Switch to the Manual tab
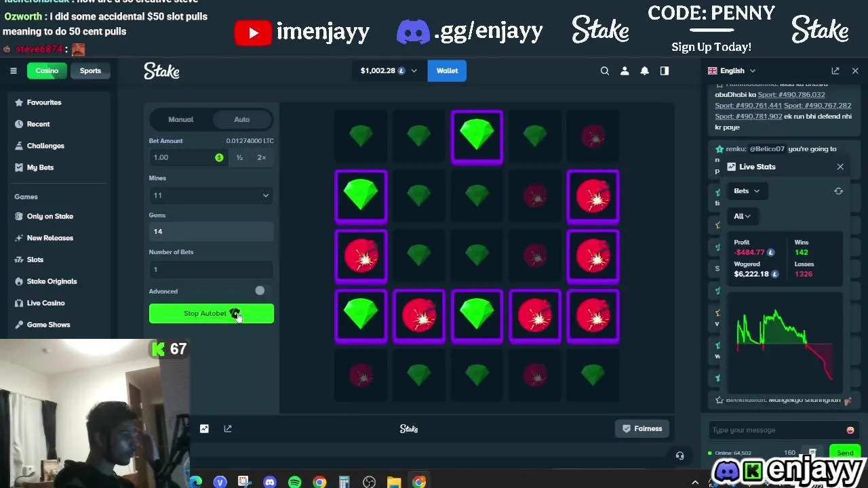This screenshot has width=868, height=488. pos(181,119)
